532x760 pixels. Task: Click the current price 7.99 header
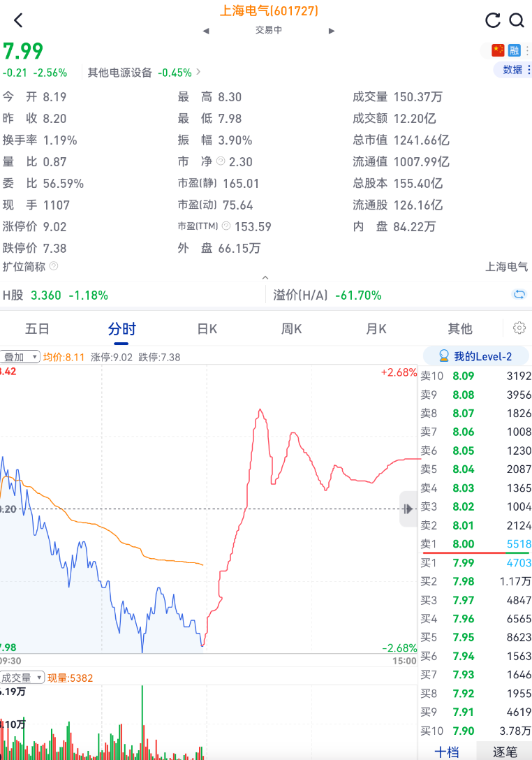pyautogui.click(x=23, y=51)
